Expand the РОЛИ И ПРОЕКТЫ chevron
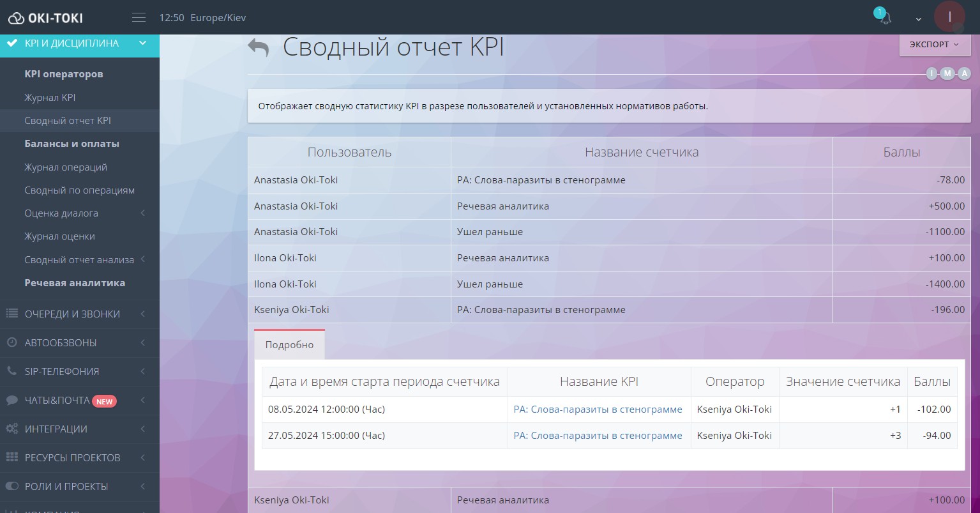Viewport: 980px width, 513px height. [x=143, y=486]
